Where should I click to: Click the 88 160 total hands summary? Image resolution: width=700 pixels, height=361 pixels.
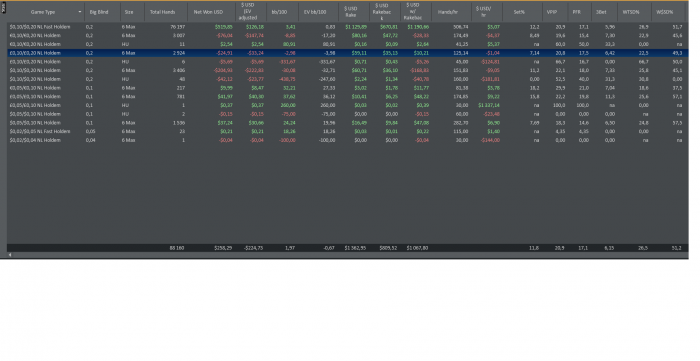pyautogui.click(x=177, y=248)
